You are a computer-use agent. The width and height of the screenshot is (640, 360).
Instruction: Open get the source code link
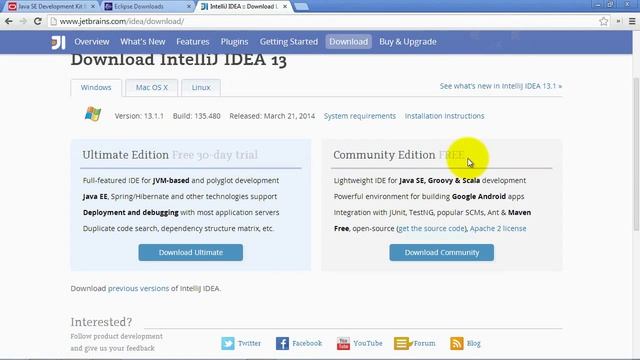[x=431, y=229]
